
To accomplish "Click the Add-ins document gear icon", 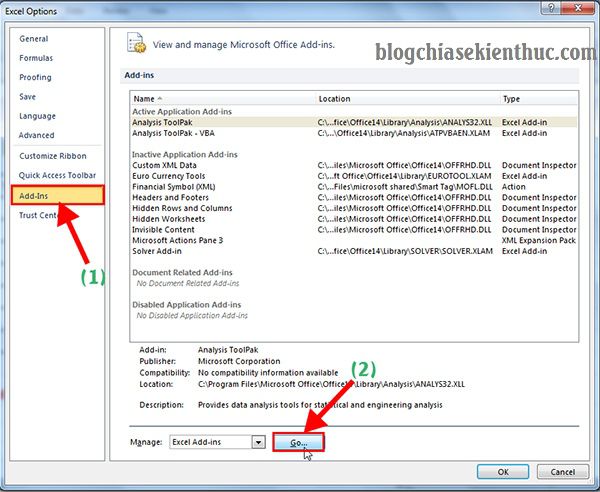I will (136, 43).
